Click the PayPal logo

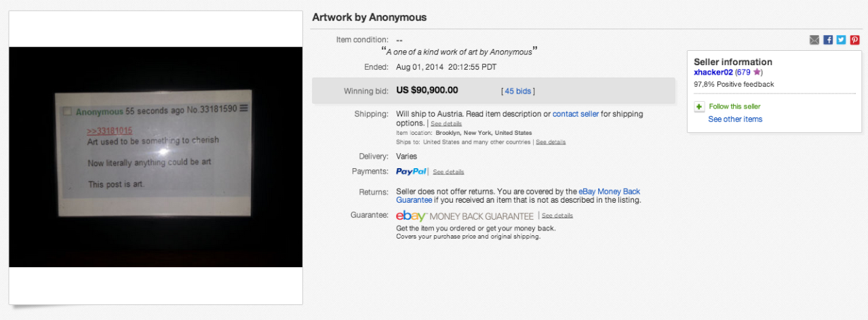[x=411, y=172]
